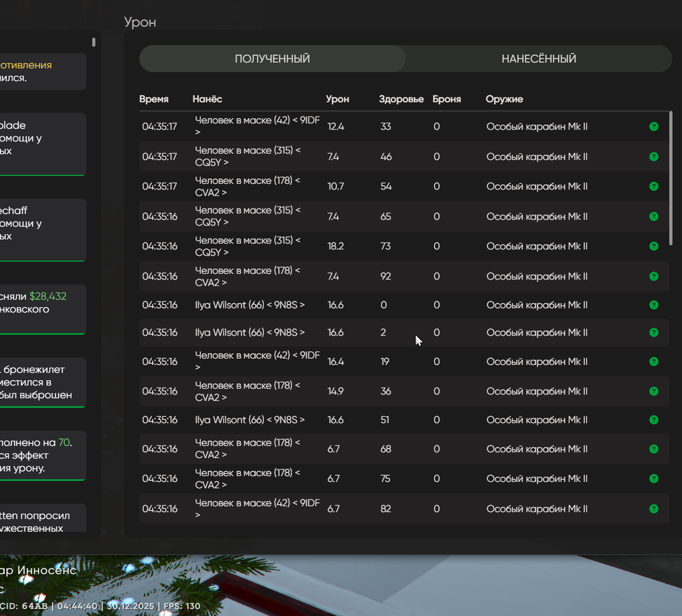Open the question-mark icon in health 54 row
682x616 pixels.
click(654, 186)
